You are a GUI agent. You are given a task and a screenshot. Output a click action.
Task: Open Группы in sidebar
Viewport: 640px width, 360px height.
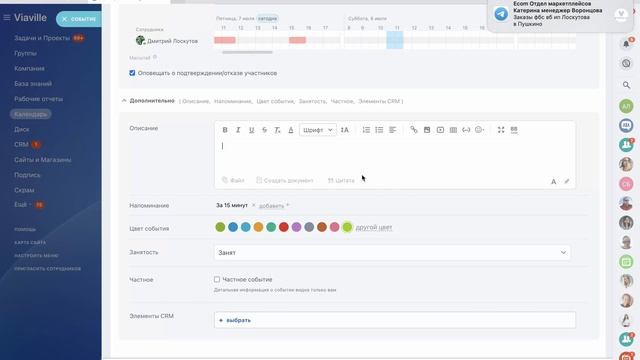[25, 53]
